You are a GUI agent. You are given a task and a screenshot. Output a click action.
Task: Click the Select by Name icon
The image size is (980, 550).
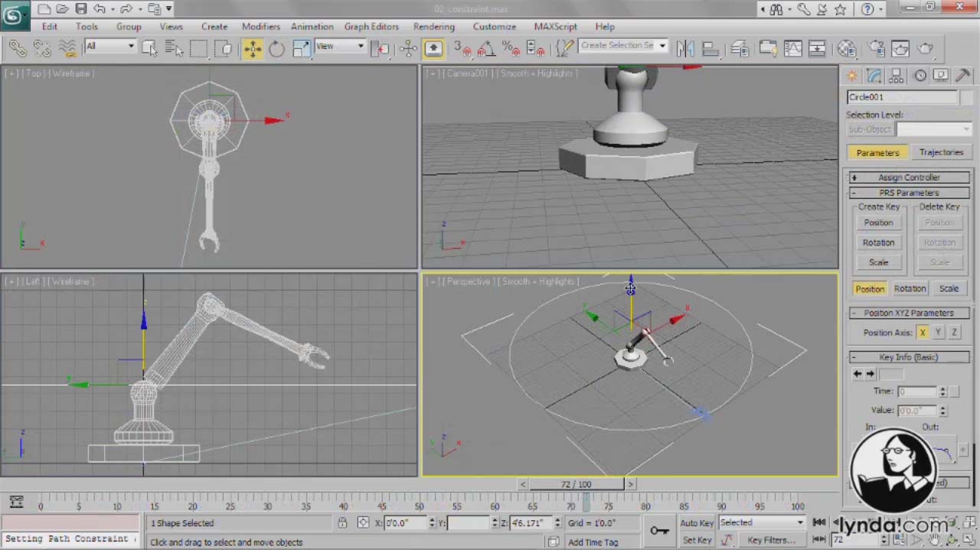pos(174,49)
